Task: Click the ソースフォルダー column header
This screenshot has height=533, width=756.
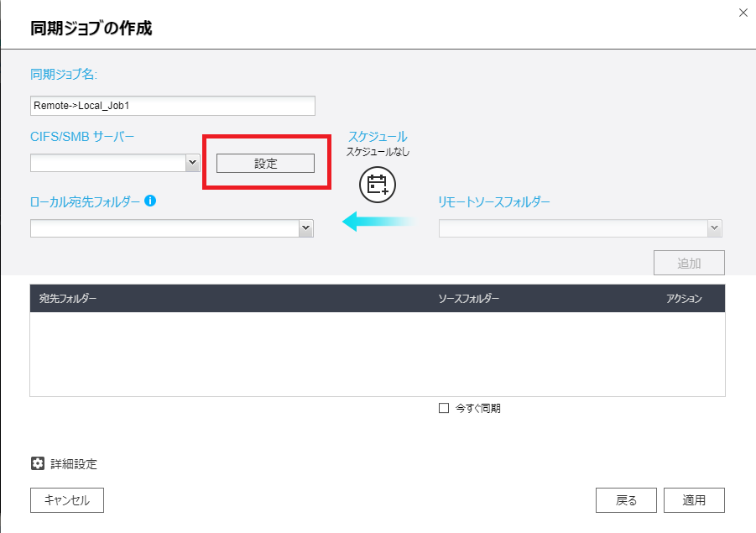Action: pos(468,299)
